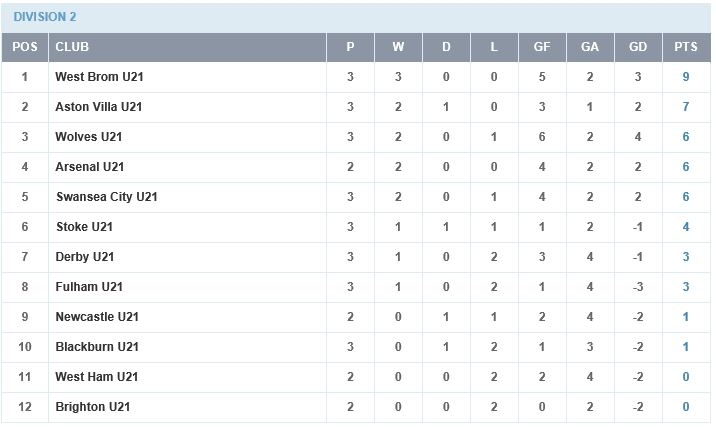Click West Brom's points value 9
This screenshot has width=716, height=427.
click(686, 77)
